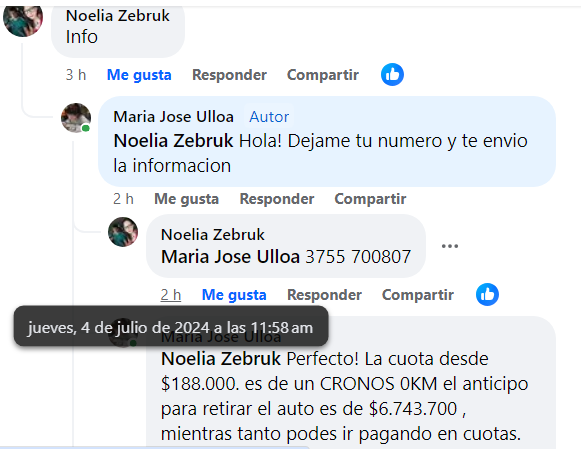Click Compartir under Maria Jose's author reply
Screen dimensions: 581x449
[x=370, y=199]
